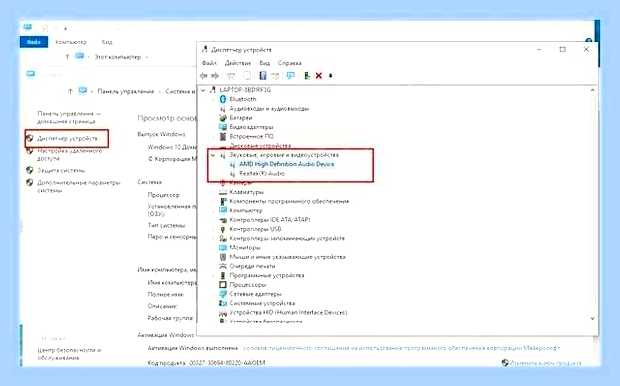Screen dimensions: 620x386
Task: Open Дополнительные параметры системы link
Action: click(x=78, y=186)
